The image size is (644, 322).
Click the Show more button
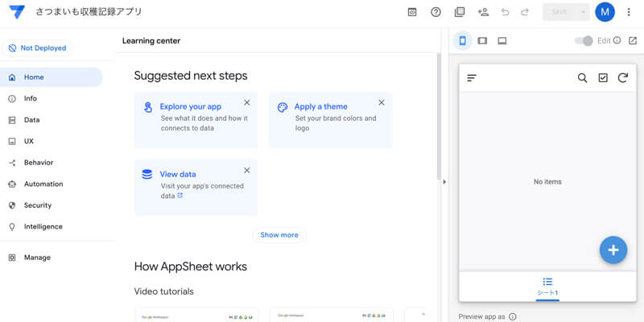(x=279, y=235)
